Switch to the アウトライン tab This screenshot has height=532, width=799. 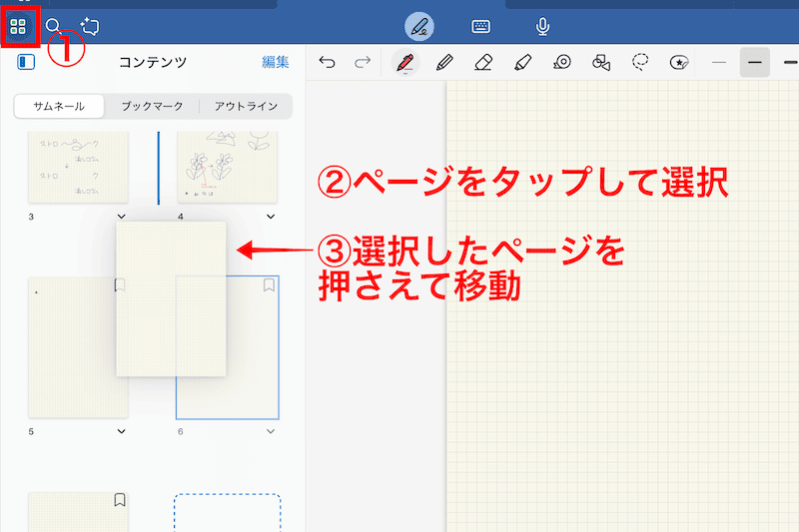pyautogui.click(x=245, y=106)
